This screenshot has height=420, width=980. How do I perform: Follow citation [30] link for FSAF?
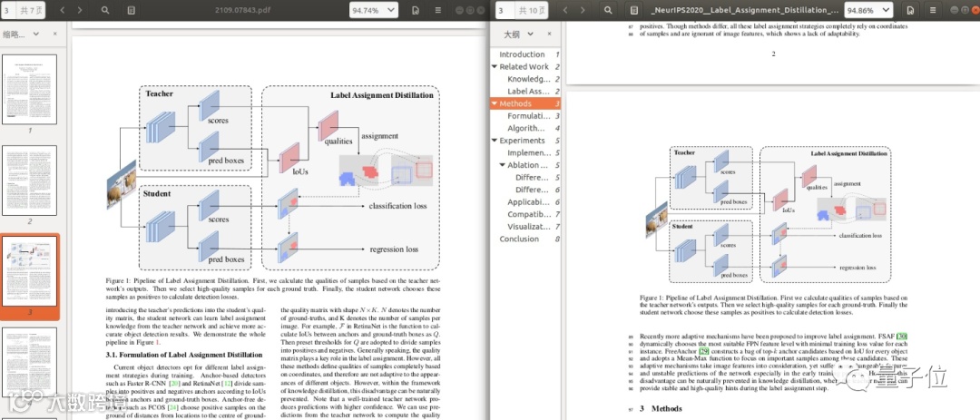click(x=902, y=337)
